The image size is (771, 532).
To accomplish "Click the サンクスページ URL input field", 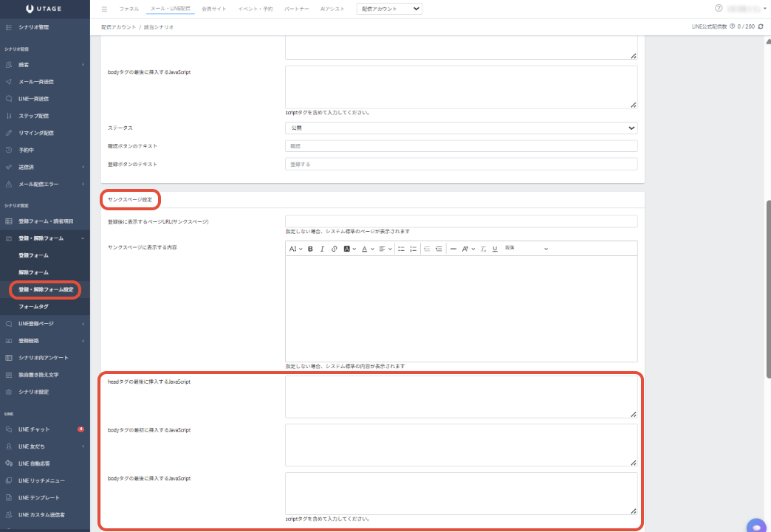I will 461,221.
